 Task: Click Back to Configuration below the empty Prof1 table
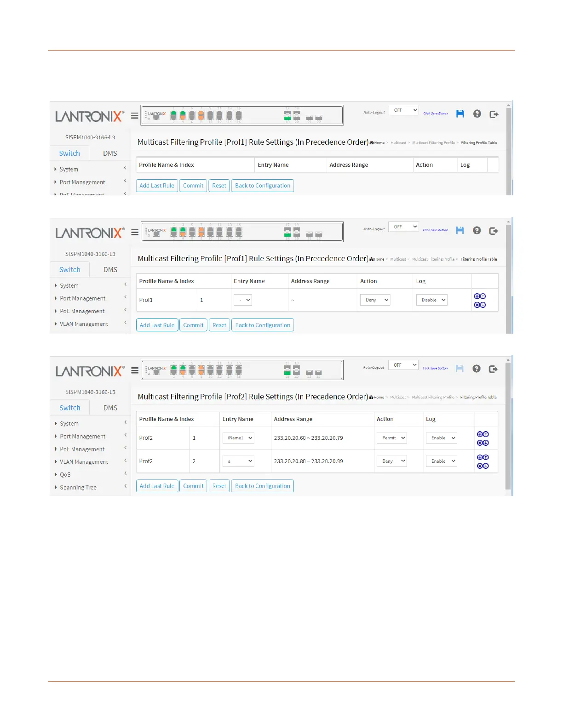(x=263, y=186)
